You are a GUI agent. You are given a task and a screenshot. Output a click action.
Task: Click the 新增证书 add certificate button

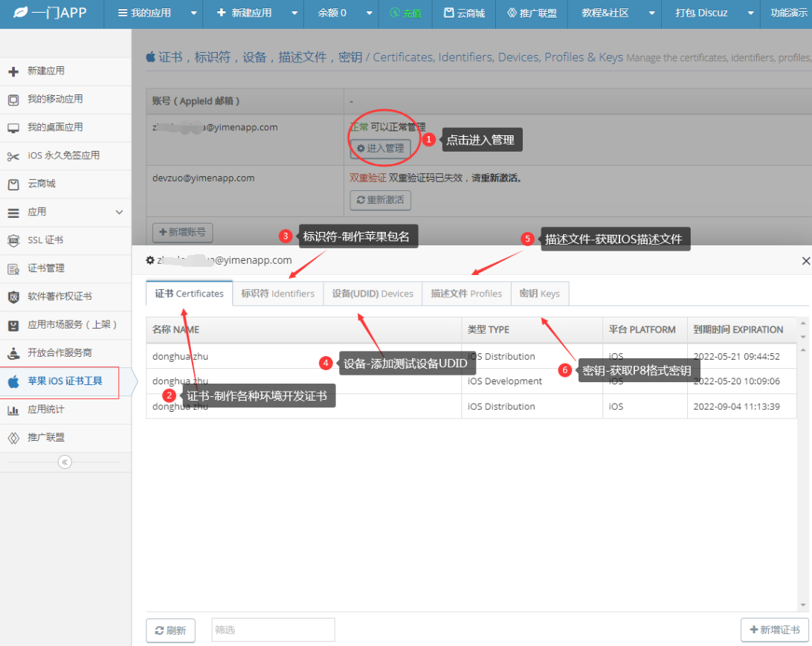pyautogui.click(x=775, y=630)
